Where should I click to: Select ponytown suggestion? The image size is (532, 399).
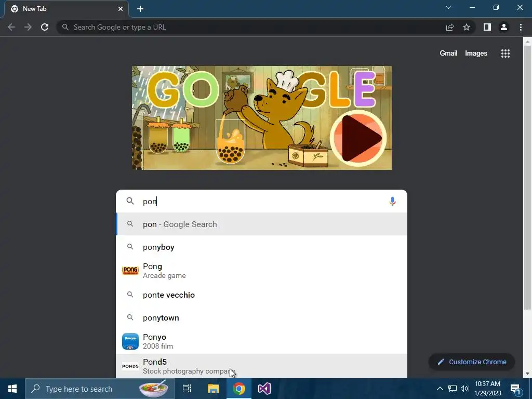click(x=261, y=318)
